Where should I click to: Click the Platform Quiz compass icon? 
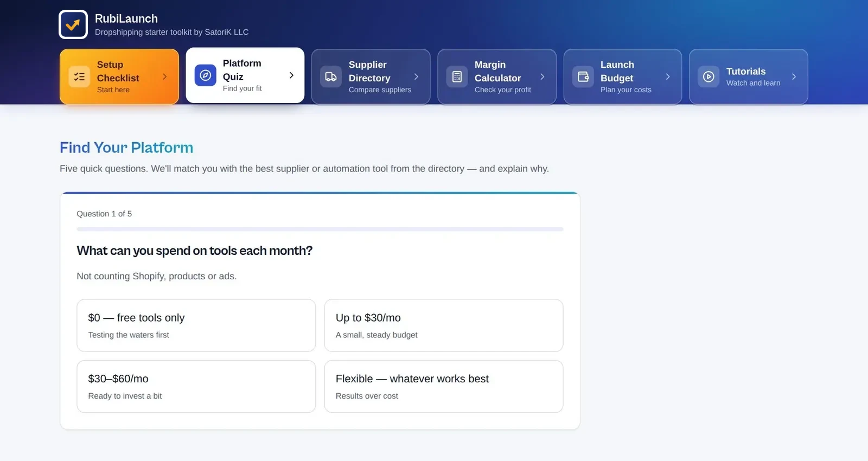tap(205, 75)
